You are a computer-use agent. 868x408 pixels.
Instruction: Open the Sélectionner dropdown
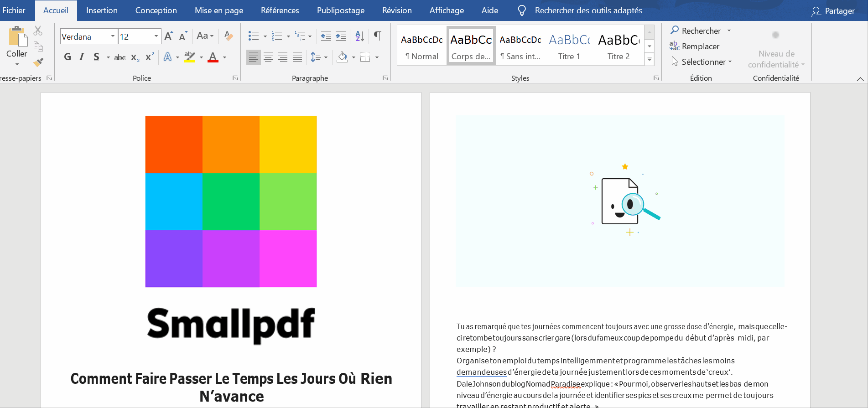702,62
